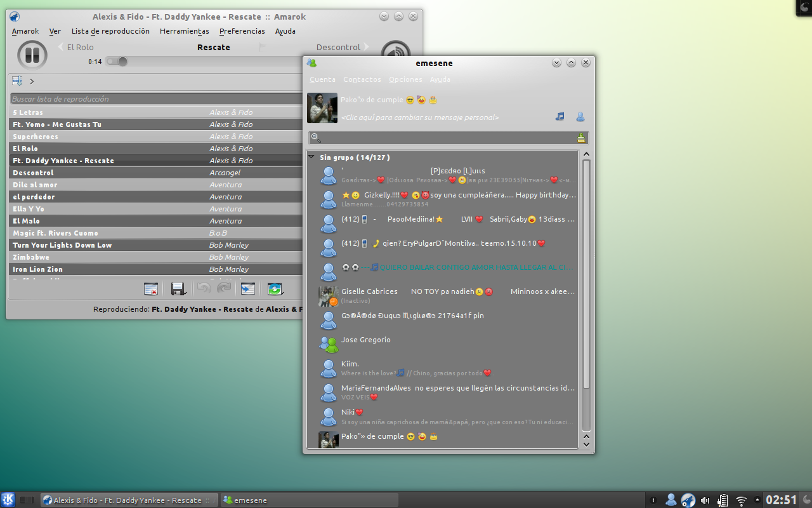This screenshot has width=812, height=508.
Task: Open the emesene Ayuda menu
Action: pyautogui.click(x=440, y=79)
